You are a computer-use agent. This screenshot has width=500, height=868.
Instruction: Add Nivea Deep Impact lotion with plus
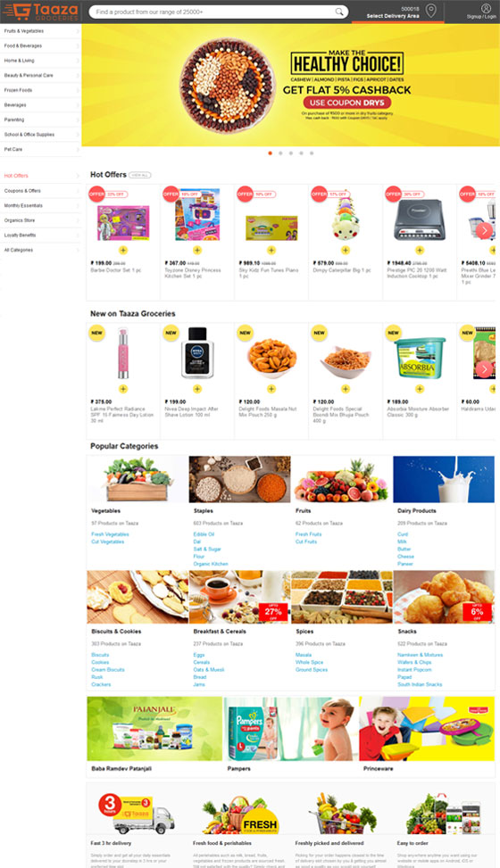point(196,389)
